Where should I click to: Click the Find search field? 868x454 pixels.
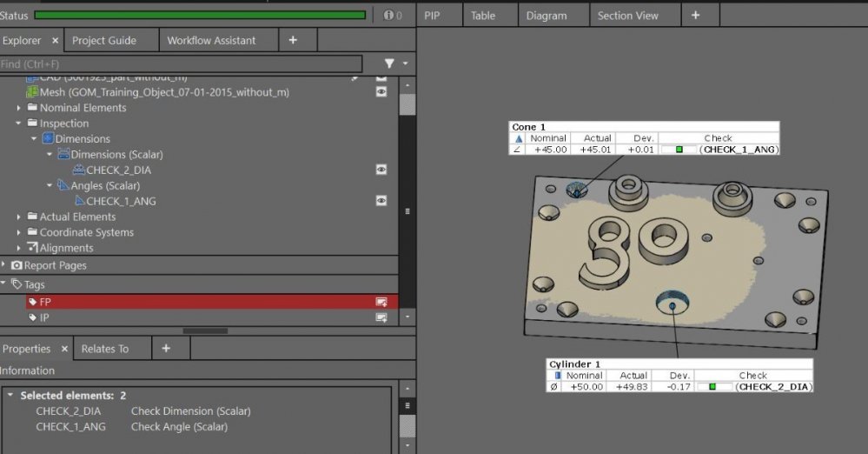point(181,63)
